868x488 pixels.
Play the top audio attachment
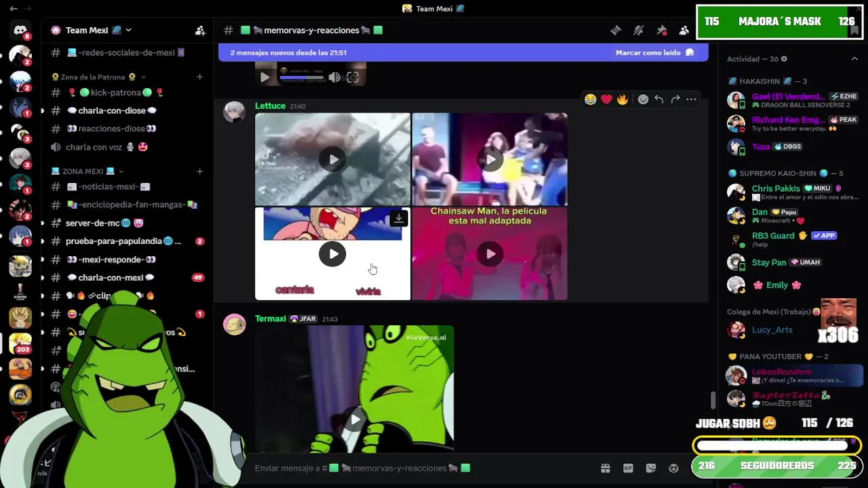coord(265,77)
